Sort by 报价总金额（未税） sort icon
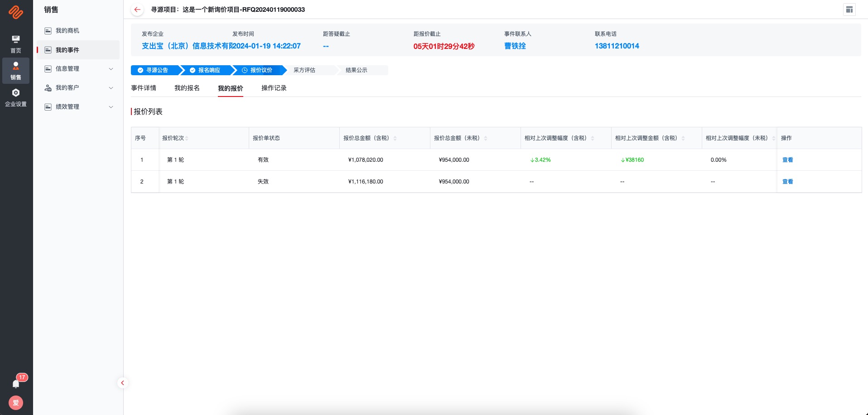 pos(486,138)
